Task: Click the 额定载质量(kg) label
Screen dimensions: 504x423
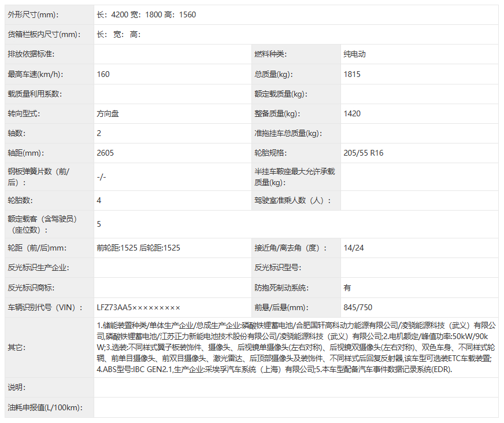Action: [281, 94]
